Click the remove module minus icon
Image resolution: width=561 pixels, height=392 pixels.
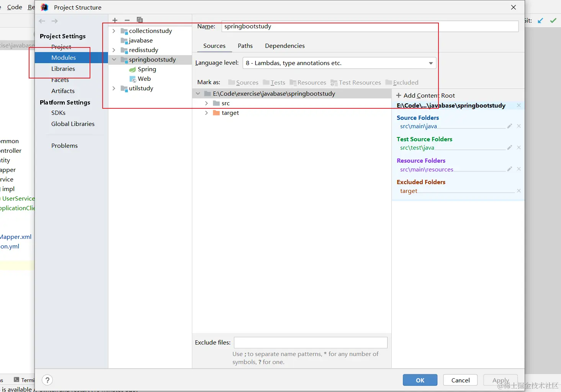pyautogui.click(x=127, y=20)
